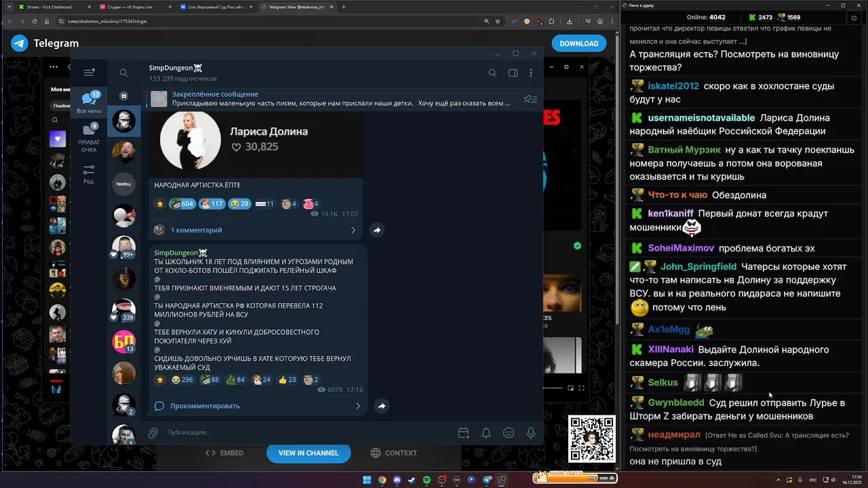Open the chat avatar with 99+ badge
Screen dimensions: 868x488
click(x=123, y=247)
